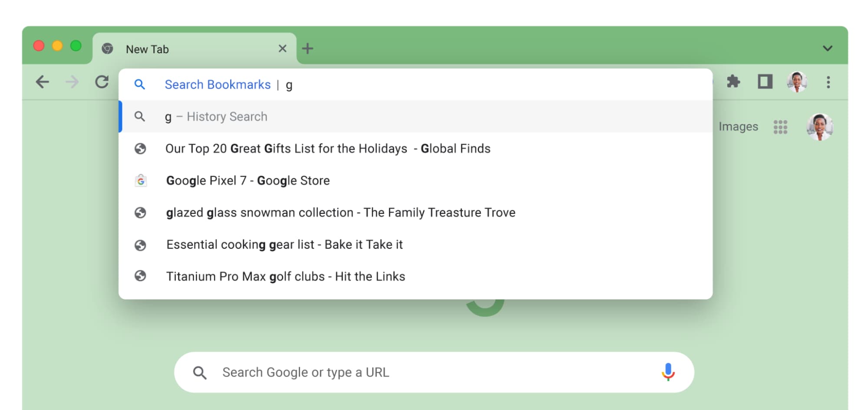Reload the current page

pos(102,82)
